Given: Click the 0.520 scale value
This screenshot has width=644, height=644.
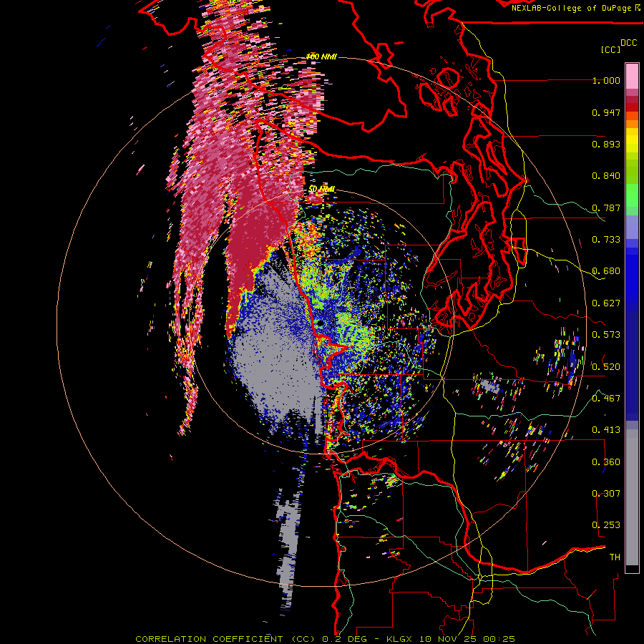Looking at the screenshot, I should pyautogui.click(x=606, y=366).
